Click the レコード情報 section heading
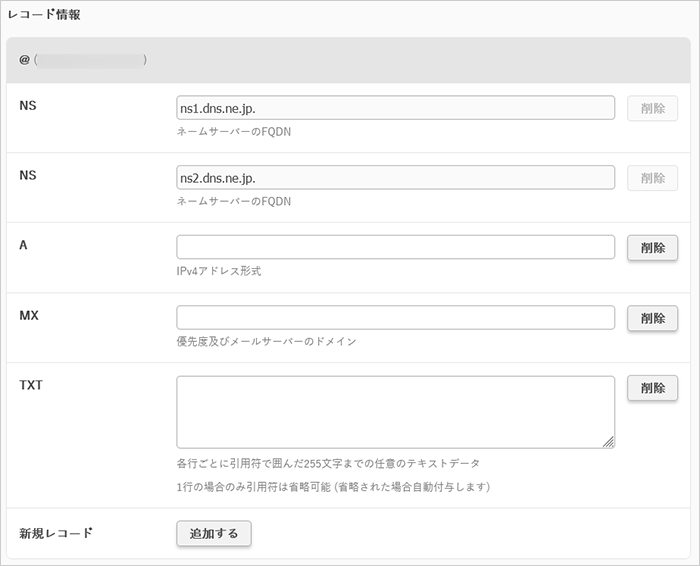The height and width of the screenshot is (566, 700). tap(45, 15)
